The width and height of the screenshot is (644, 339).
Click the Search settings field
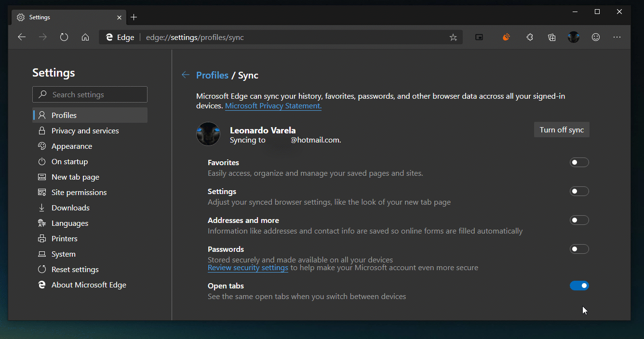pyautogui.click(x=90, y=95)
